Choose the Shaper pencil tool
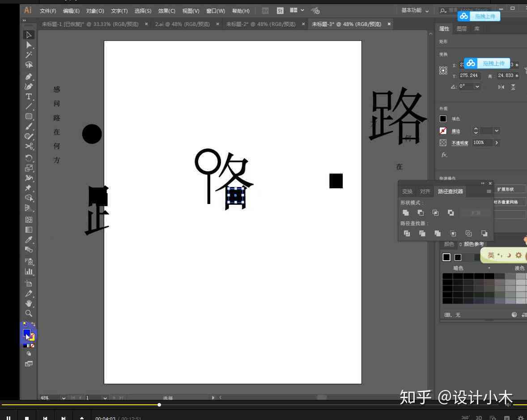The height and width of the screenshot is (420, 527). point(29,136)
